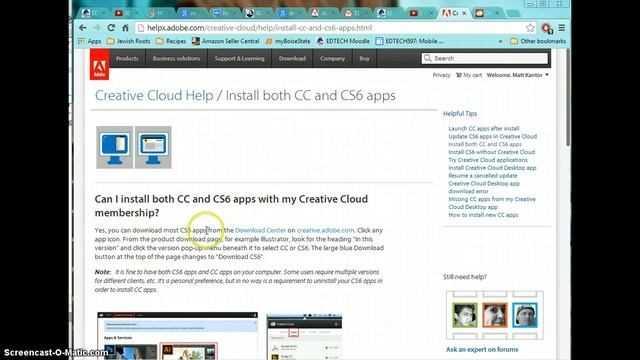Click the Adobe logo
Image resolution: width=640 pixels, height=360 pixels.
click(100, 64)
